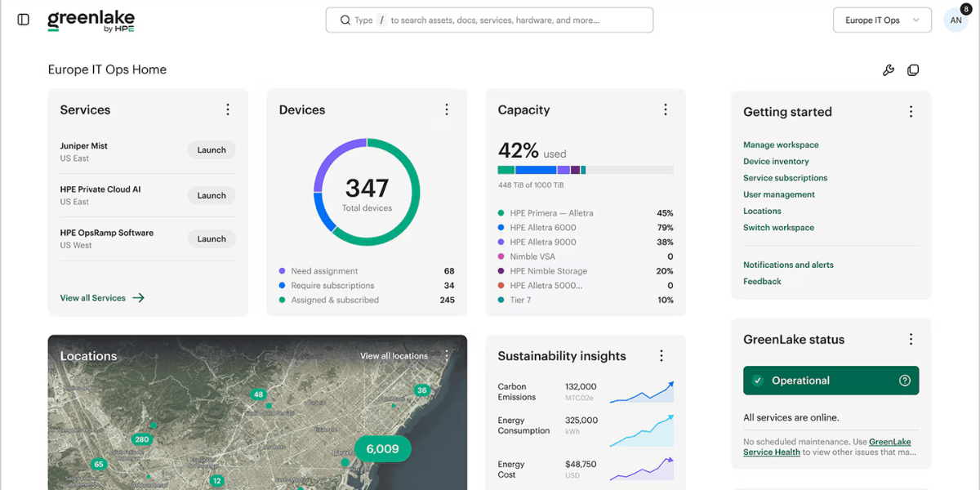Click the Europe IT Ops Home heading
980x490 pixels.
[x=107, y=69]
